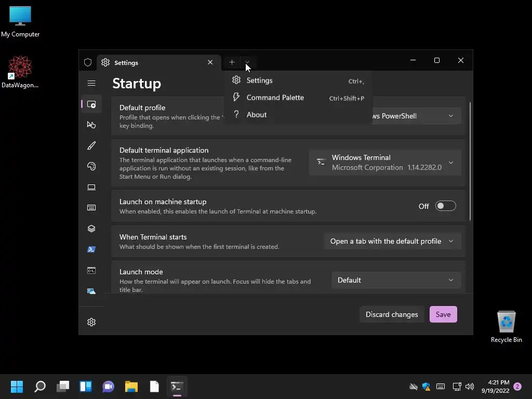532x399 pixels.
Task: Open the blank document taskbar icon
Action: point(154,387)
